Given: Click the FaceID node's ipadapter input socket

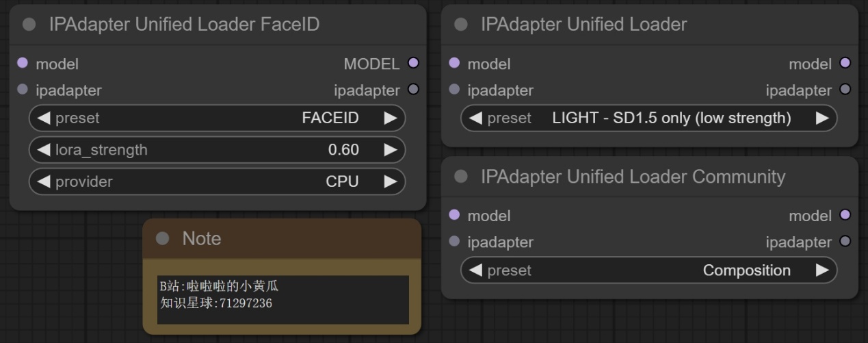Looking at the screenshot, I should point(23,90).
